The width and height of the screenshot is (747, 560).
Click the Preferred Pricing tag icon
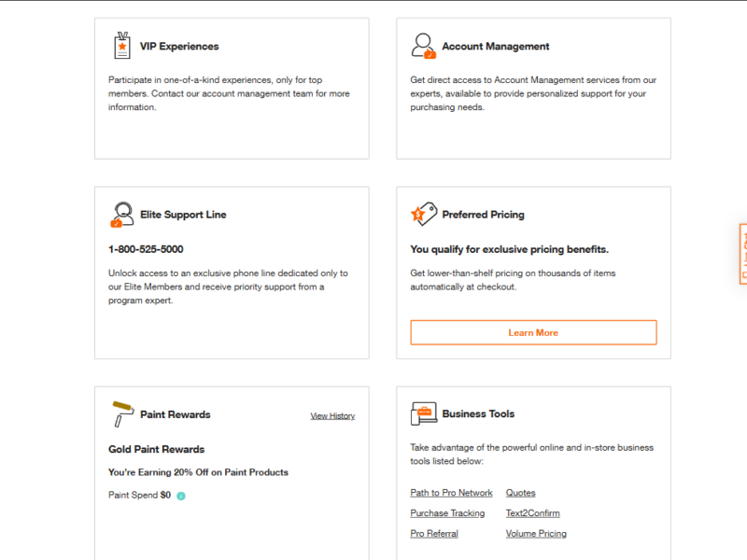424,215
